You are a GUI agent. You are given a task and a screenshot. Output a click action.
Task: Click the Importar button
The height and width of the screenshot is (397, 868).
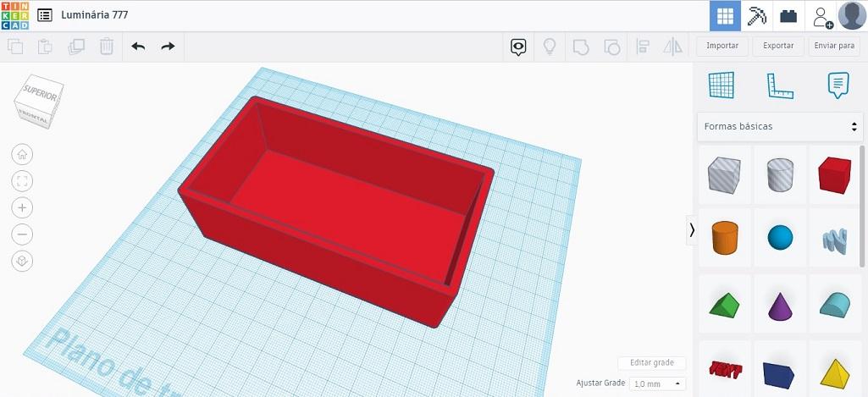pyautogui.click(x=721, y=46)
